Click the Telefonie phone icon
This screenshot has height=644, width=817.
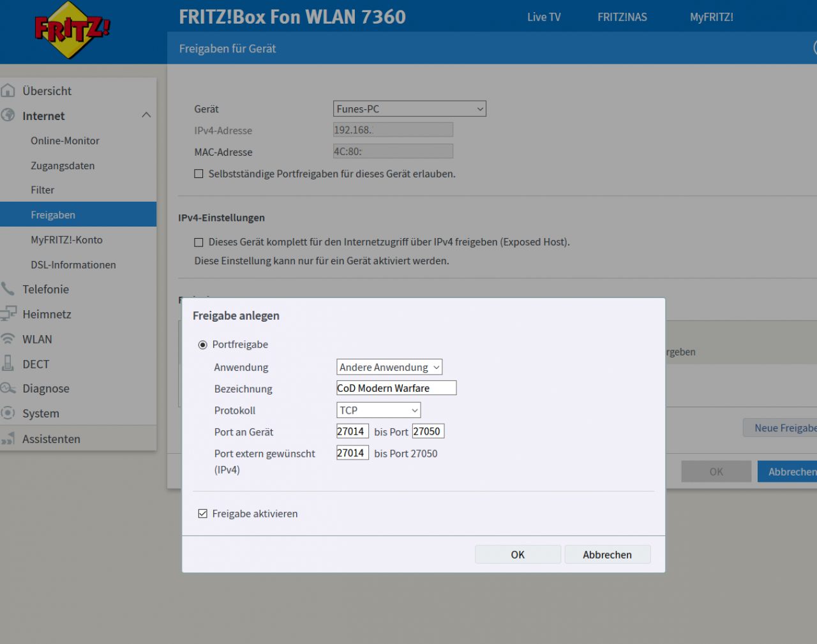pos(8,289)
